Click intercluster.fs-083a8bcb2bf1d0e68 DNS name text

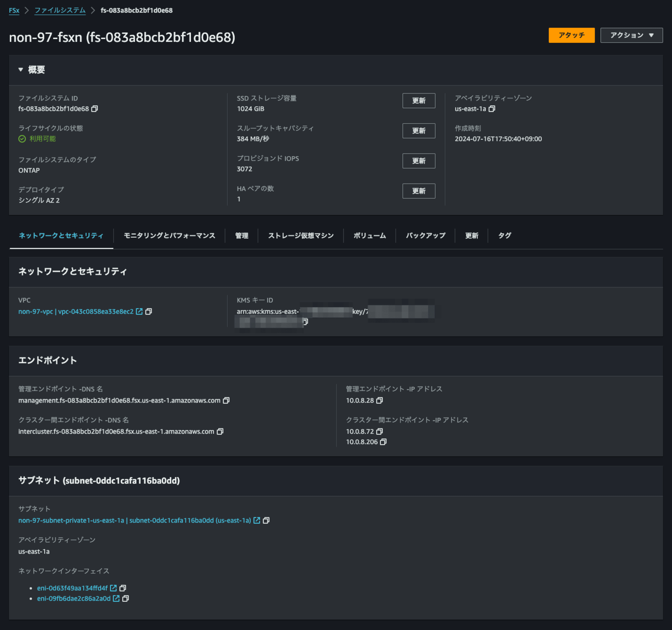point(116,431)
